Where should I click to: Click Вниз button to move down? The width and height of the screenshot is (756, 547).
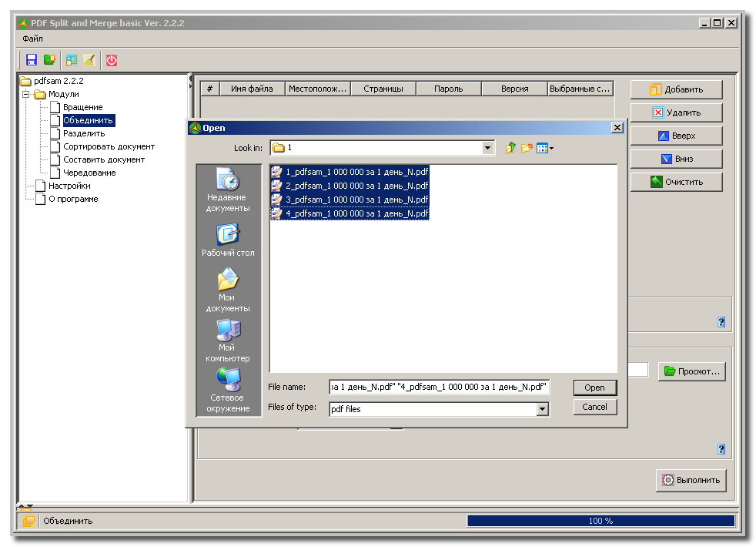[676, 159]
